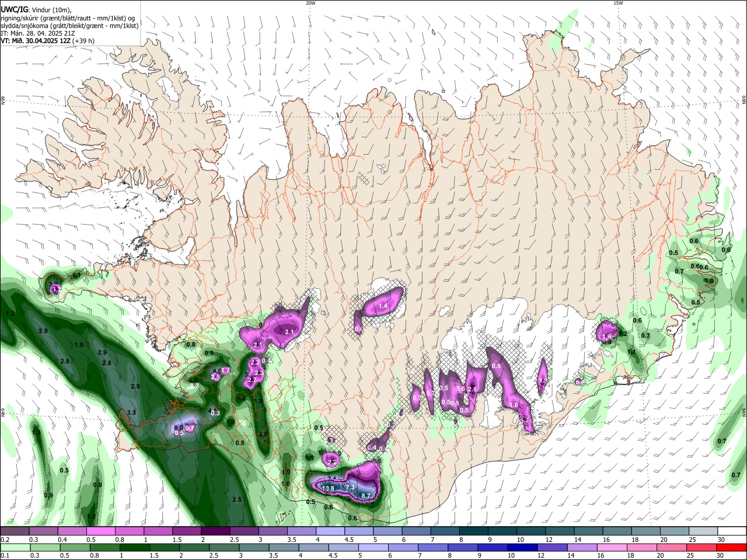Click the 10.8 precipitation value on the map
Image resolution: width=747 pixels, height=560 pixels.
(328, 488)
